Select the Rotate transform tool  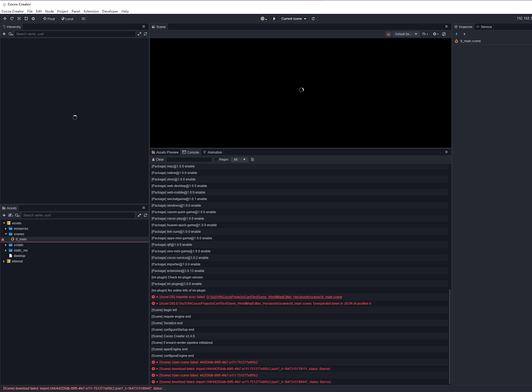click(13, 18)
